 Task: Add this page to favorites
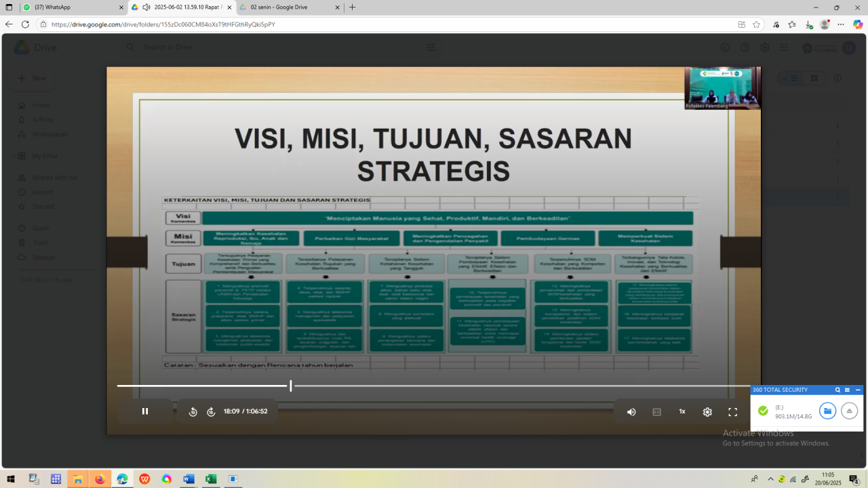756,24
